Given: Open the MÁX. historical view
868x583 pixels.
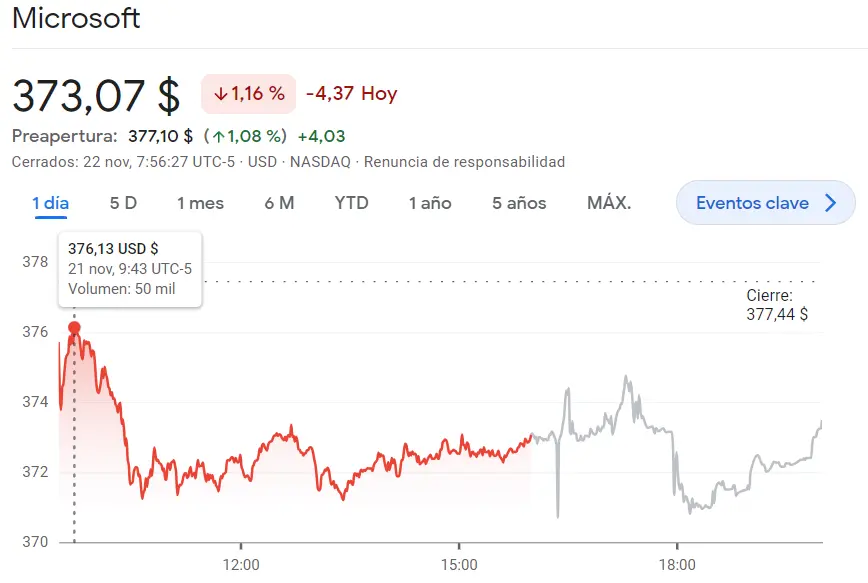Looking at the screenshot, I should click(609, 202).
